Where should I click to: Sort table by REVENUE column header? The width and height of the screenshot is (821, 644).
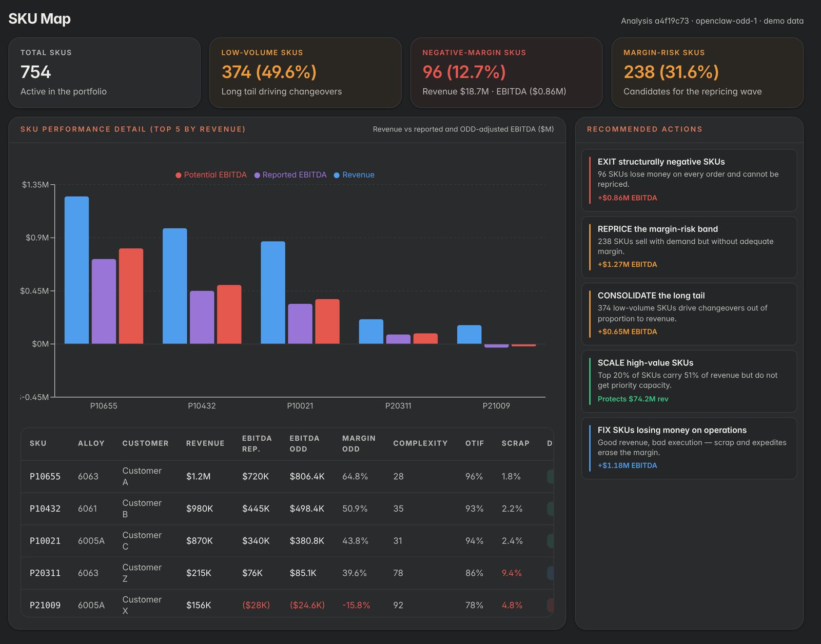coord(205,443)
